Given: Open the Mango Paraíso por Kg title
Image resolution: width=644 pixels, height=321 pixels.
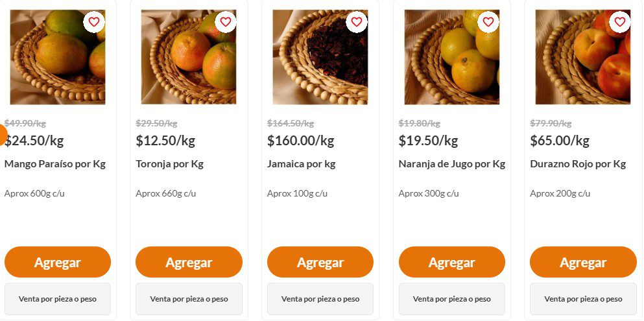Looking at the screenshot, I should pyautogui.click(x=55, y=164).
